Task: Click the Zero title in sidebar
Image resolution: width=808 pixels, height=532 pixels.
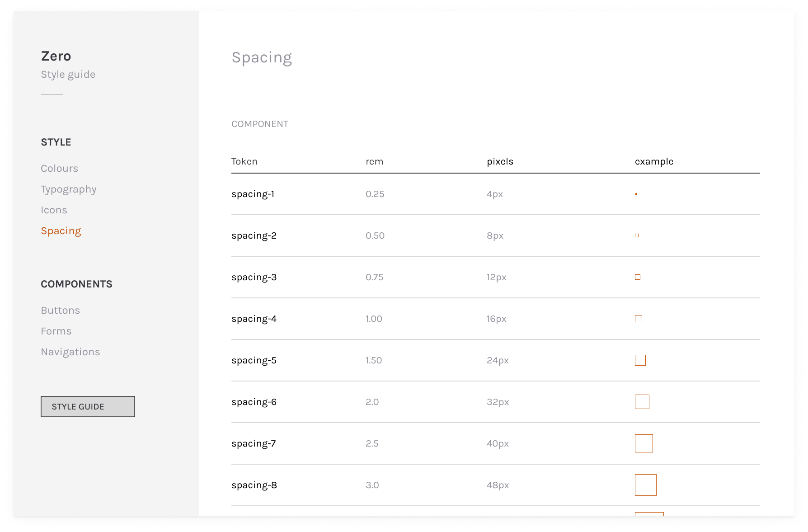Action: tap(56, 56)
